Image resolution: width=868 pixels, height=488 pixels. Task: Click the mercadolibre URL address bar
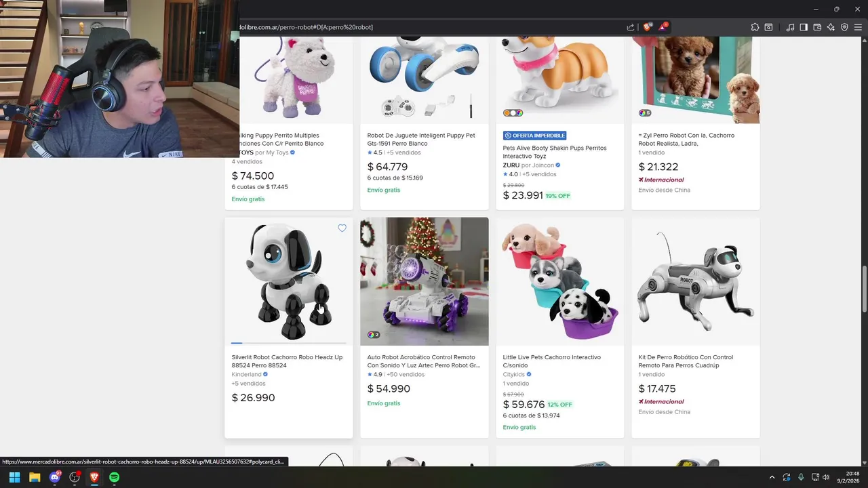[x=431, y=27]
